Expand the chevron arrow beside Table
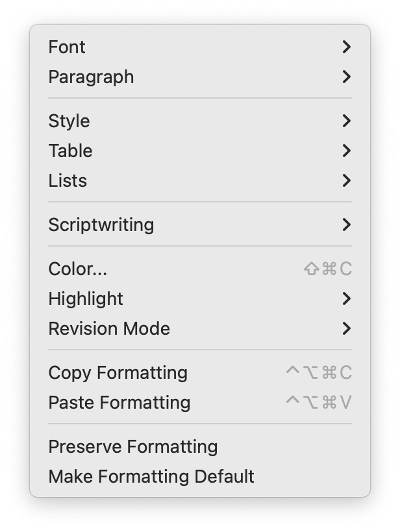400x532 pixels. [346, 151]
